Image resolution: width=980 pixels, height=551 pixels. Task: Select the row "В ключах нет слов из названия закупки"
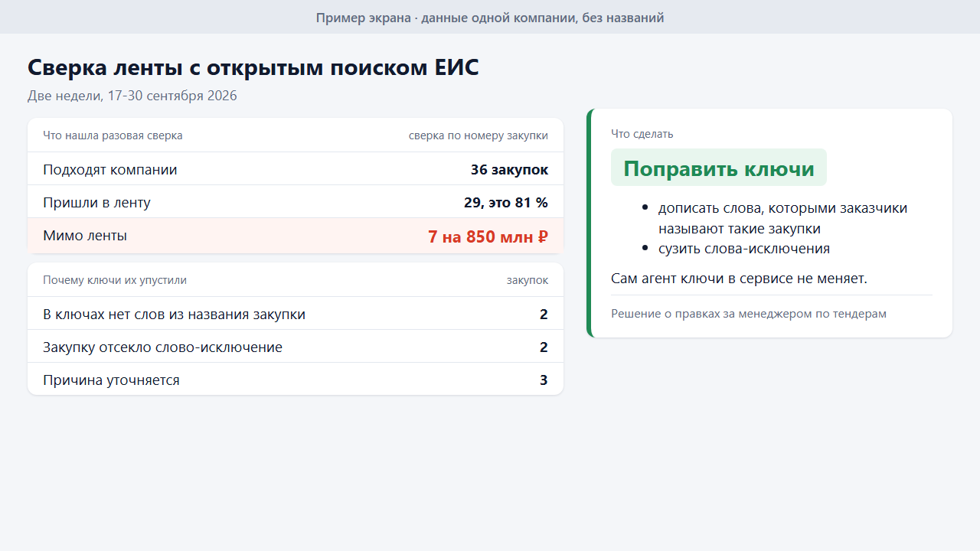click(296, 315)
